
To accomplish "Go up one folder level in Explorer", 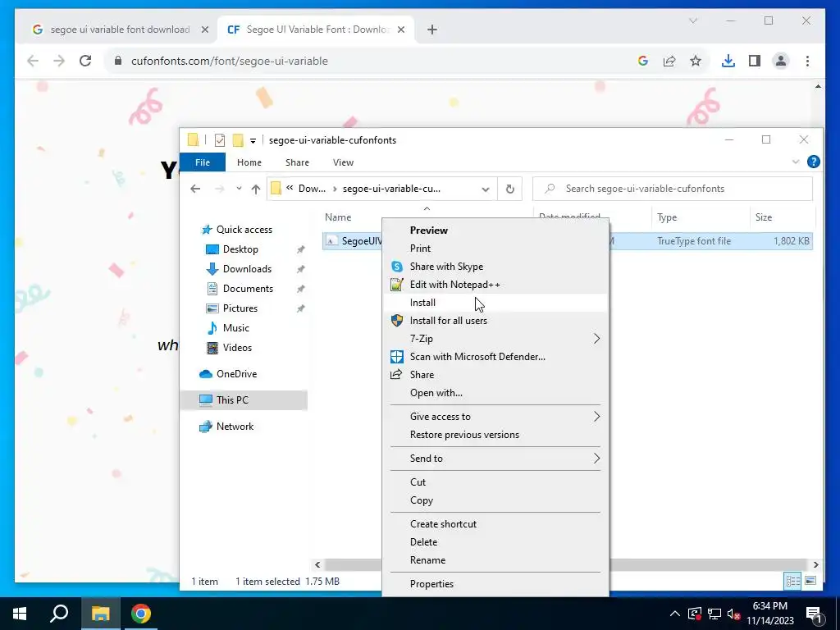I will tap(256, 189).
